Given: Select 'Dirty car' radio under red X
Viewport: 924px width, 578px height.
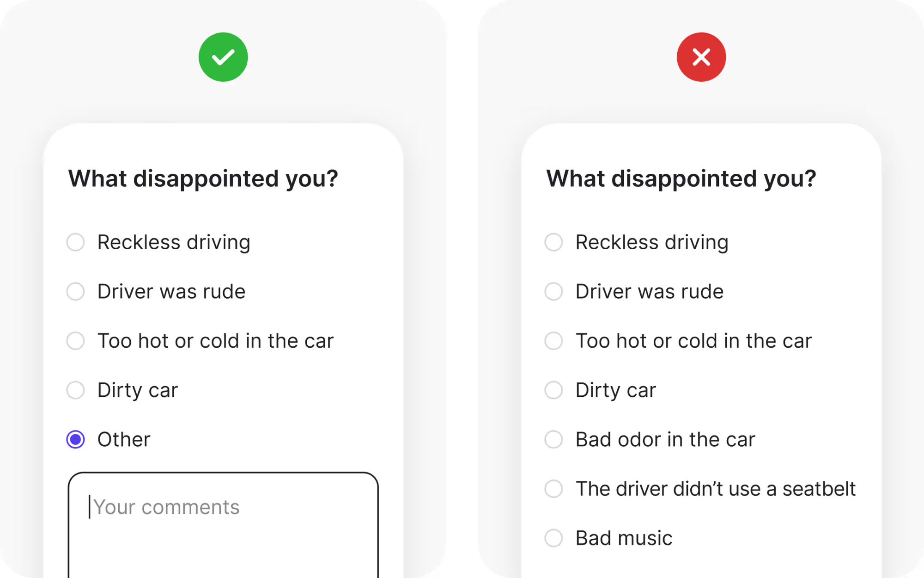Looking at the screenshot, I should 553,390.
